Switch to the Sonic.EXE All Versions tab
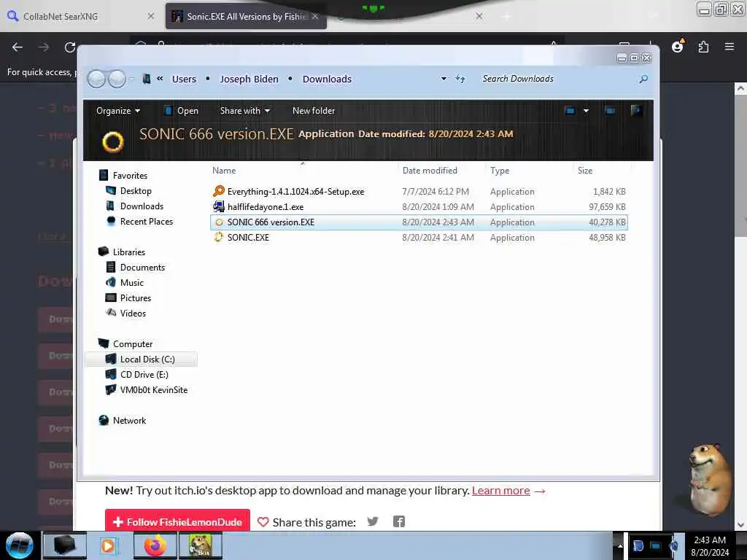Screen dimensions: 747x560 (x=246, y=16)
